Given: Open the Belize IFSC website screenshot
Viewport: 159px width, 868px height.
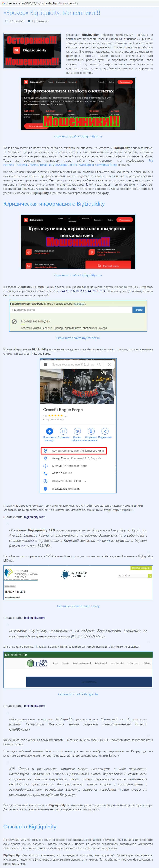Looking at the screenshot, I should (x=78, y=670).
